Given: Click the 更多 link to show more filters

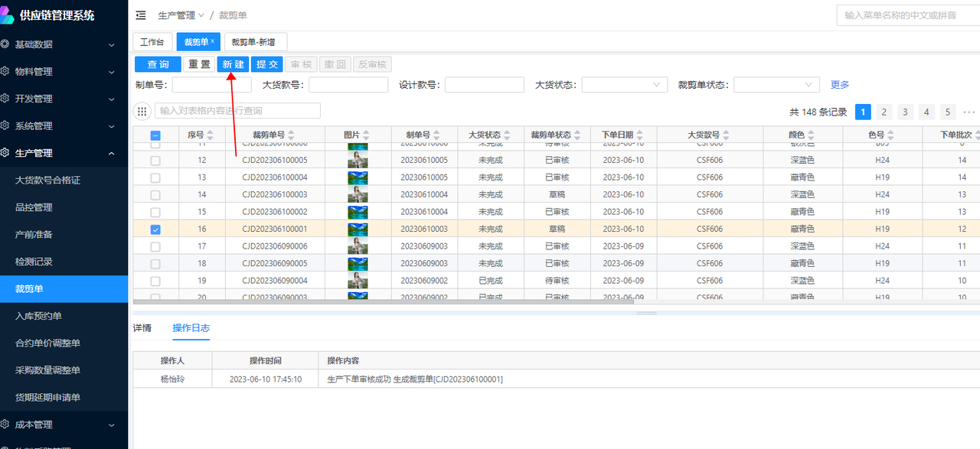Looking at the screenshot, I should 840,85.
